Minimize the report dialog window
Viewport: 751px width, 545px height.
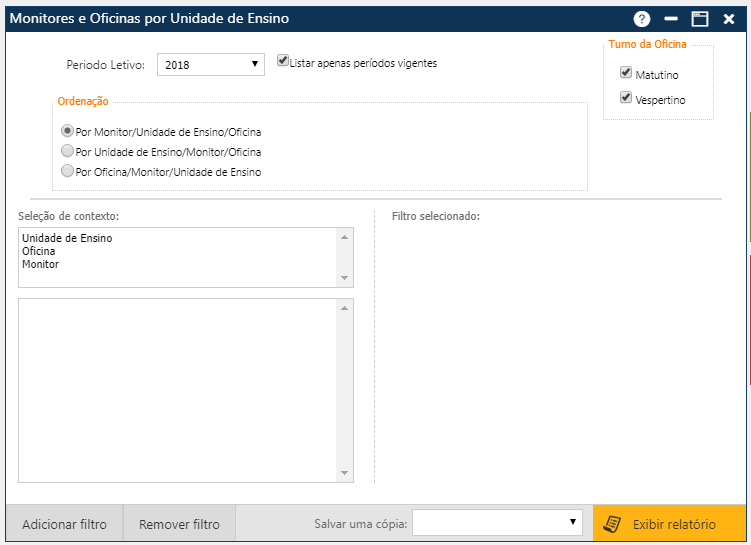coord(671,19)
